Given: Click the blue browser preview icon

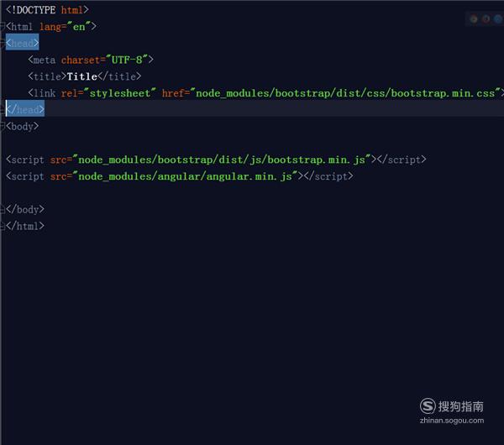Looking at the screenshot, I should tap(498, 19).
